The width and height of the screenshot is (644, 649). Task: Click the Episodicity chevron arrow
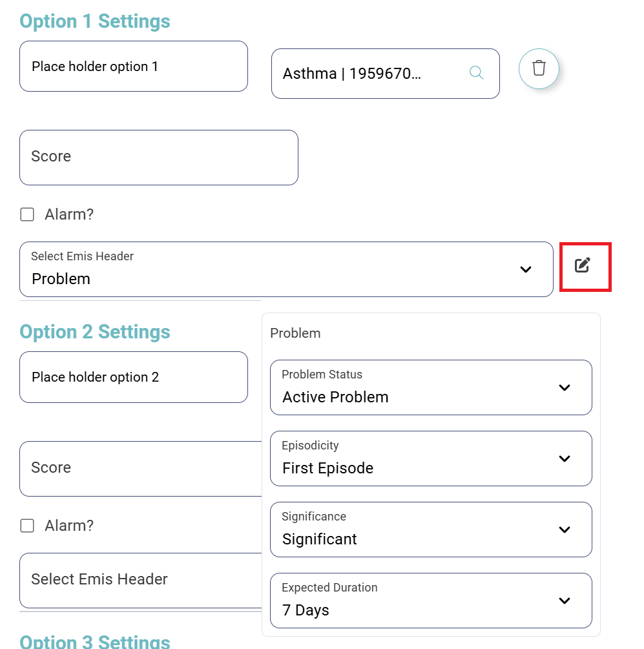pyautogui.click(x=565, y=458)
